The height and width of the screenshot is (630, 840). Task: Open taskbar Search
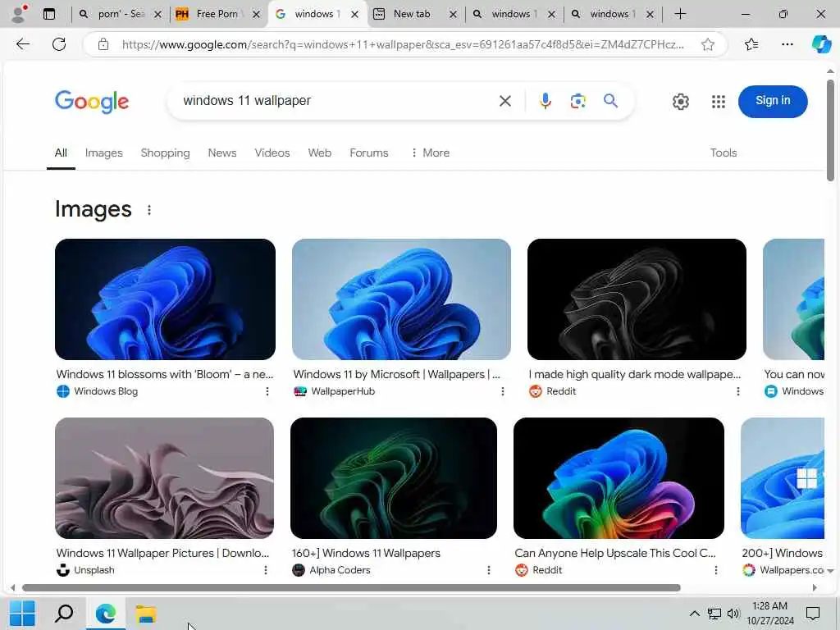(64, 614)
